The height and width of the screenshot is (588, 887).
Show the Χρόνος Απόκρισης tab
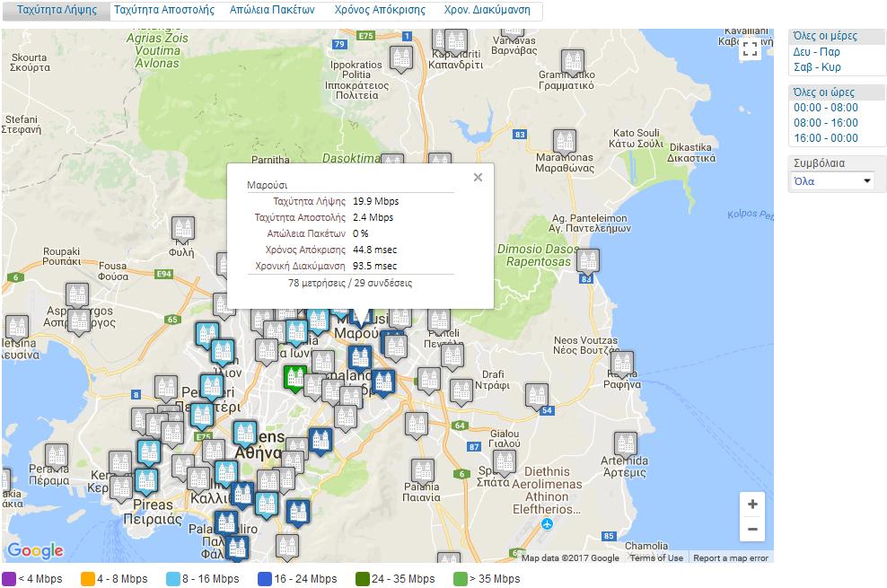pyautogui.click(x=380, y=10)
